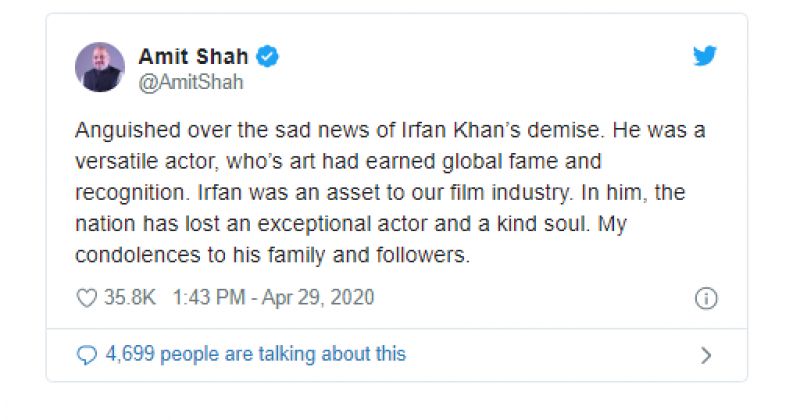
Task: Open Amit Shah's profile avatar
Action: [x=101, y=68]
